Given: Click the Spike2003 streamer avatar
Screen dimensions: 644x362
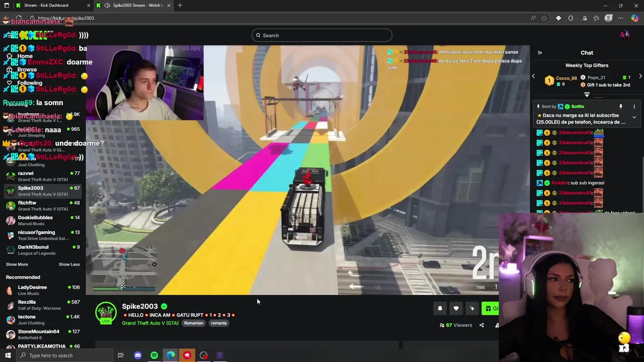Looking at the screenshot, I should tap(106, 312).
